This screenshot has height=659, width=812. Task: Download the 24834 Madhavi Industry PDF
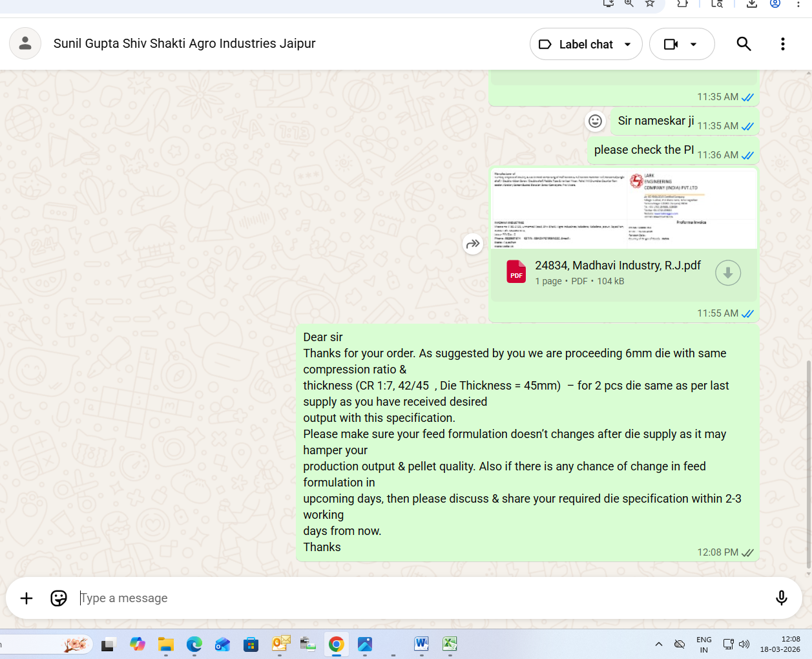pyautogui.click(x=727, y=273)
